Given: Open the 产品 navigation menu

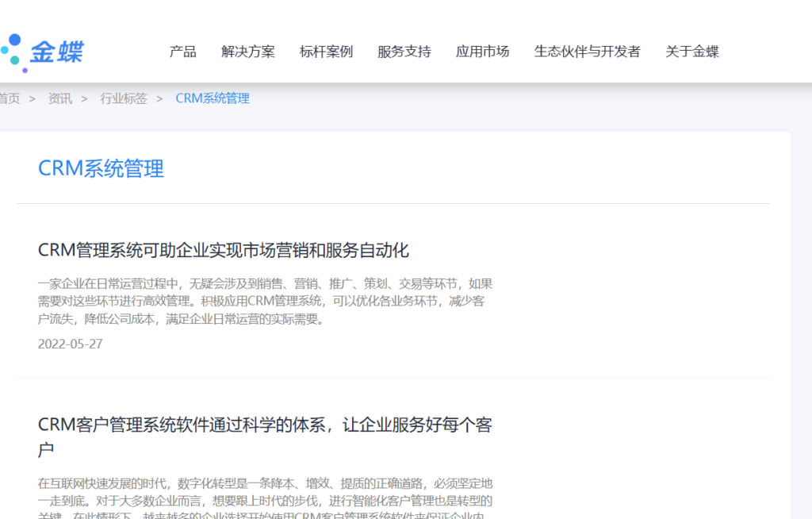Looking at the screenshot, I should (182, 52).
